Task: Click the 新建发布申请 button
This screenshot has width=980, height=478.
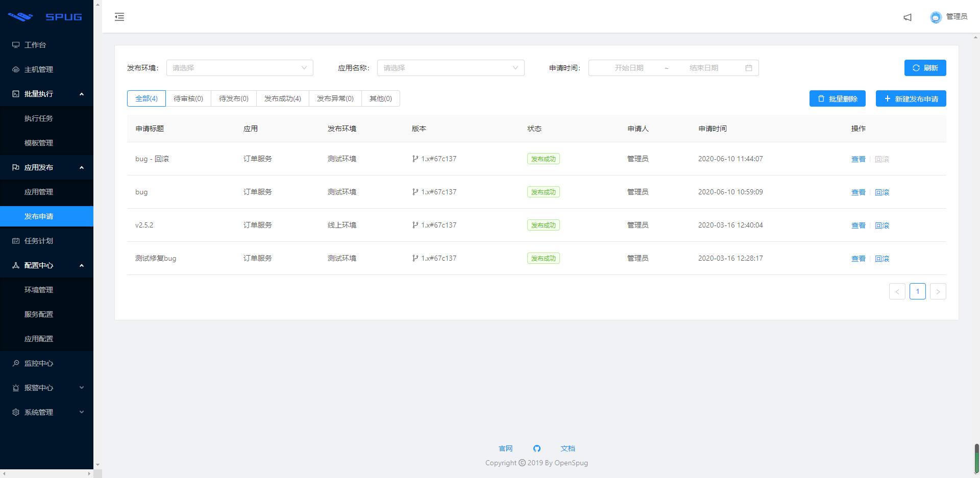Action: point(911,98)
